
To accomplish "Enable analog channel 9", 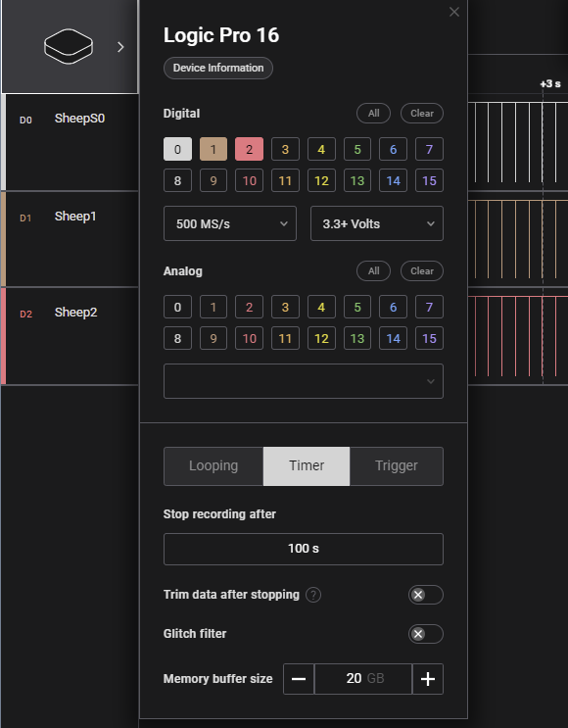I will (x=213, y=338).
